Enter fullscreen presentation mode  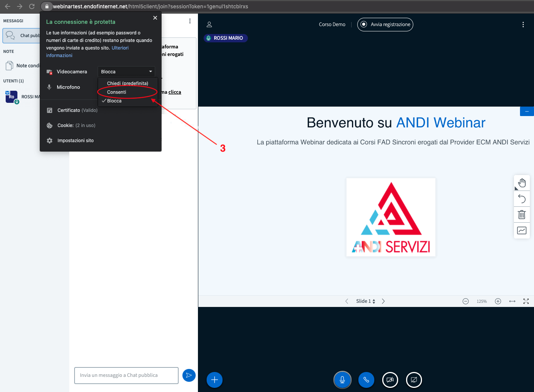526,301
